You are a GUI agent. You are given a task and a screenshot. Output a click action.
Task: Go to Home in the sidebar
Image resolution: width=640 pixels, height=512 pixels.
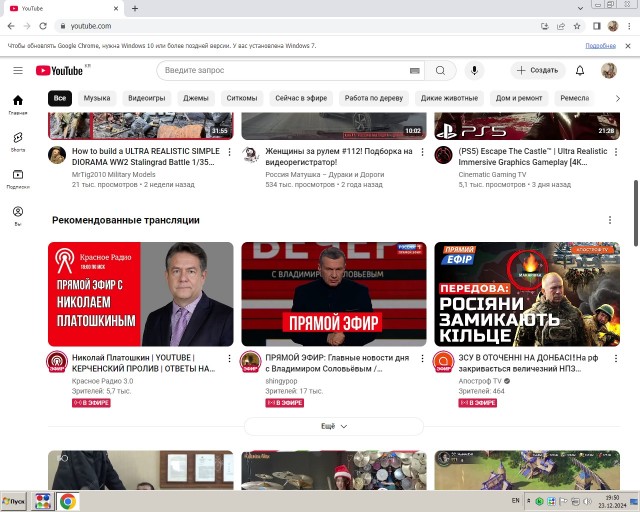[18, 105]
